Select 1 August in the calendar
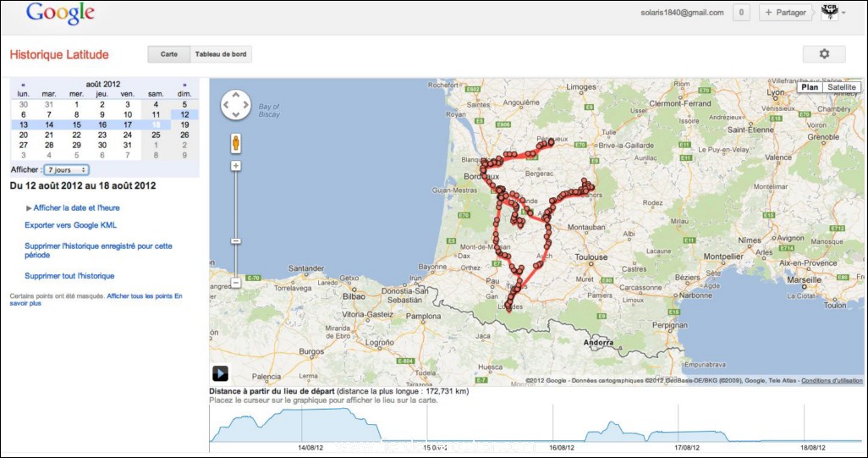Image resolution: width=868 pixels, height=458 pixels. pyautogui.click(x=76, y=105)
